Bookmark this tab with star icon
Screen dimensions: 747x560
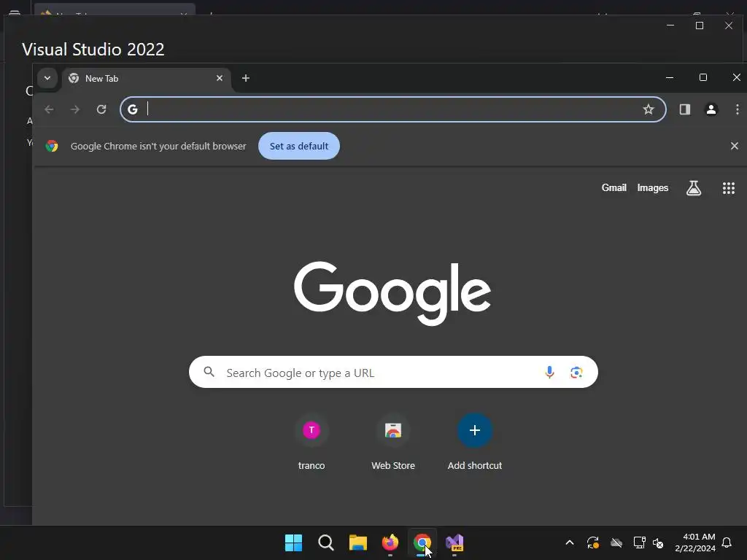coord(649,109)
